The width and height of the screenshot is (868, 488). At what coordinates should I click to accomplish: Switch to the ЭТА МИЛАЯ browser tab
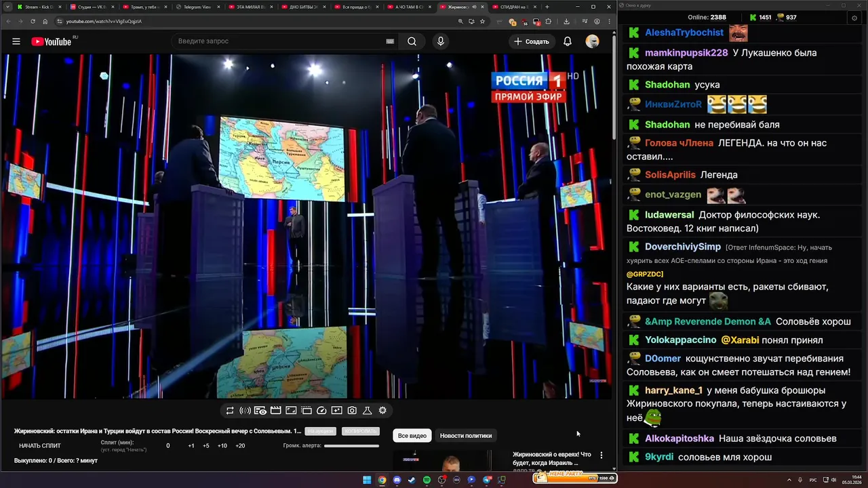251,7
